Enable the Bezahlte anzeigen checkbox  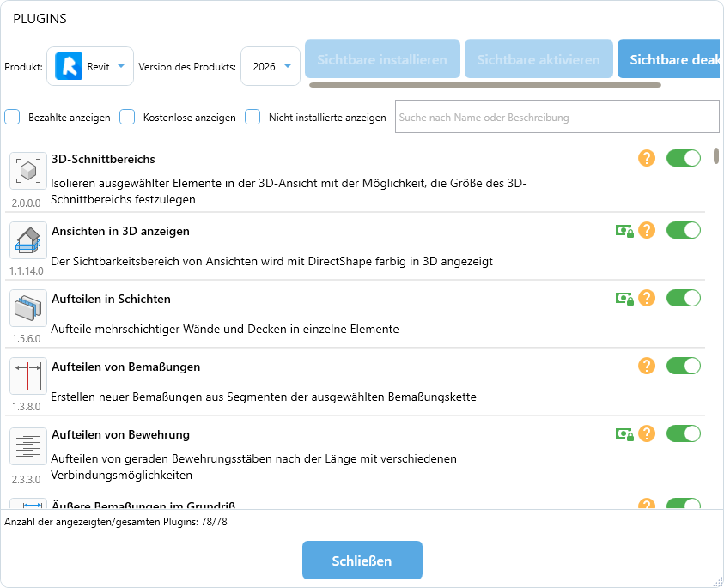13,117
